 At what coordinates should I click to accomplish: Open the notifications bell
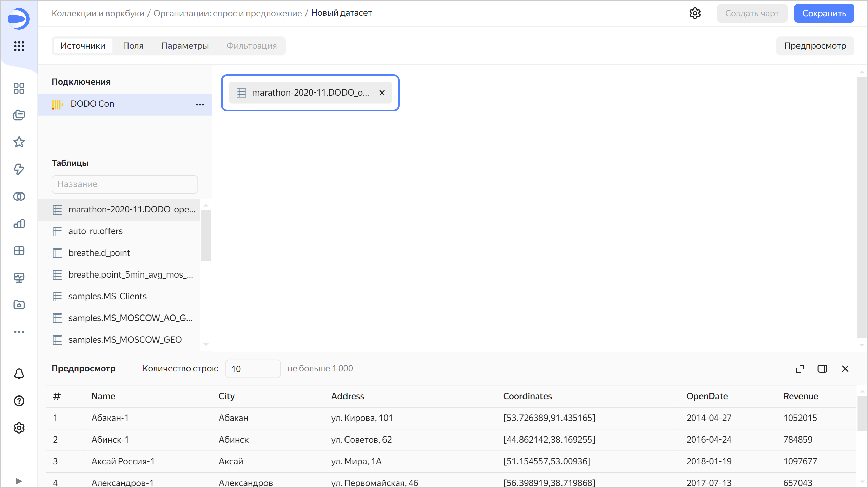[19, 374]
